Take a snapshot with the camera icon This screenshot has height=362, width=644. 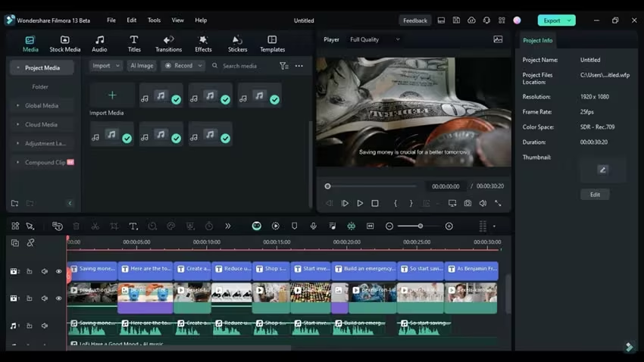tap(467, 203)
